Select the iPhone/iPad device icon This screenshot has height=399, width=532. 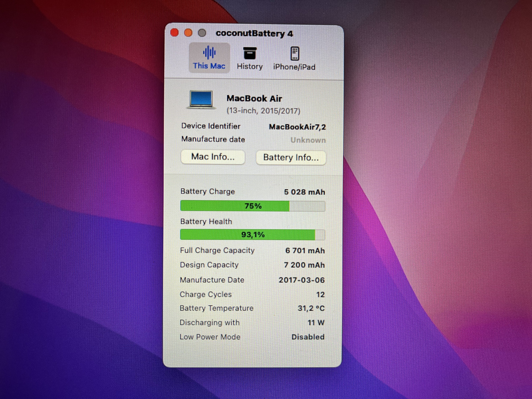[x=295, y=53]
